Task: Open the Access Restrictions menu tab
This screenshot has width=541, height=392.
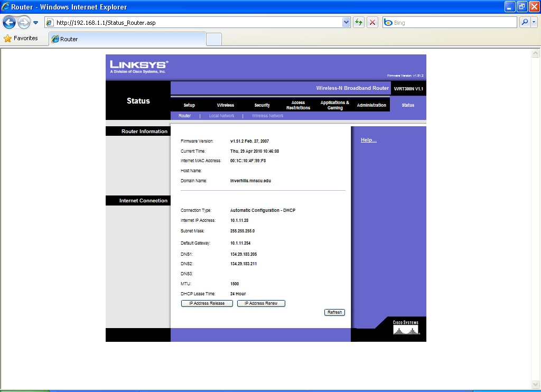Action: [298, 105]
